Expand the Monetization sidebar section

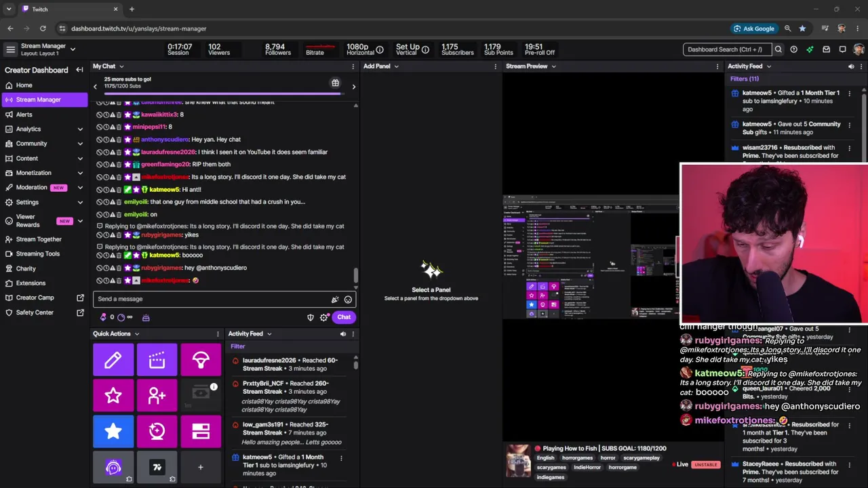click(x=80, y=173)
